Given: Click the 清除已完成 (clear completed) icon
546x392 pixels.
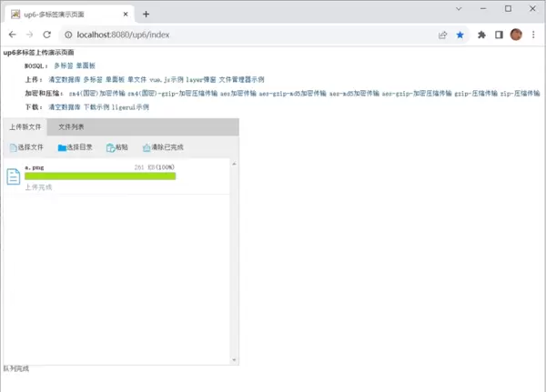Looking at the screenshot, I should pos(146,147).
